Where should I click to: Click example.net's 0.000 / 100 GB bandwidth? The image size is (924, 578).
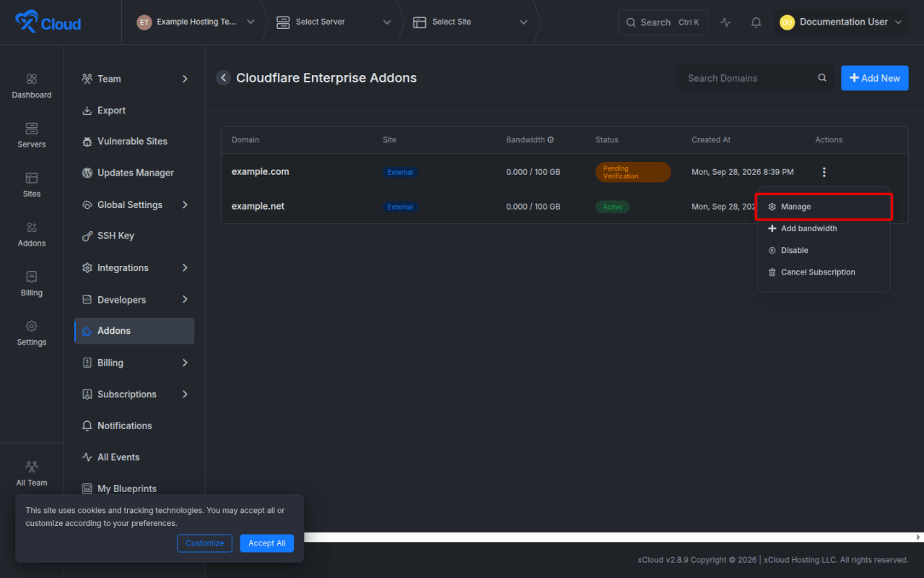coord(533,207)
